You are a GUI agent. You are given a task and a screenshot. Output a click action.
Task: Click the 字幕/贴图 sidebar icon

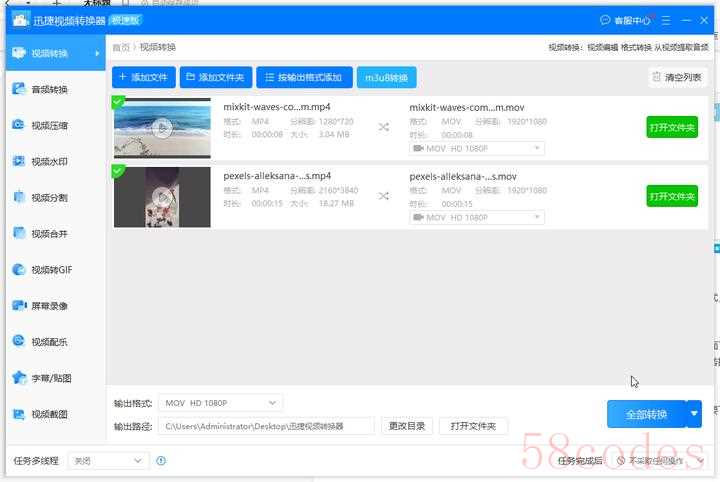tap(19, 377)
